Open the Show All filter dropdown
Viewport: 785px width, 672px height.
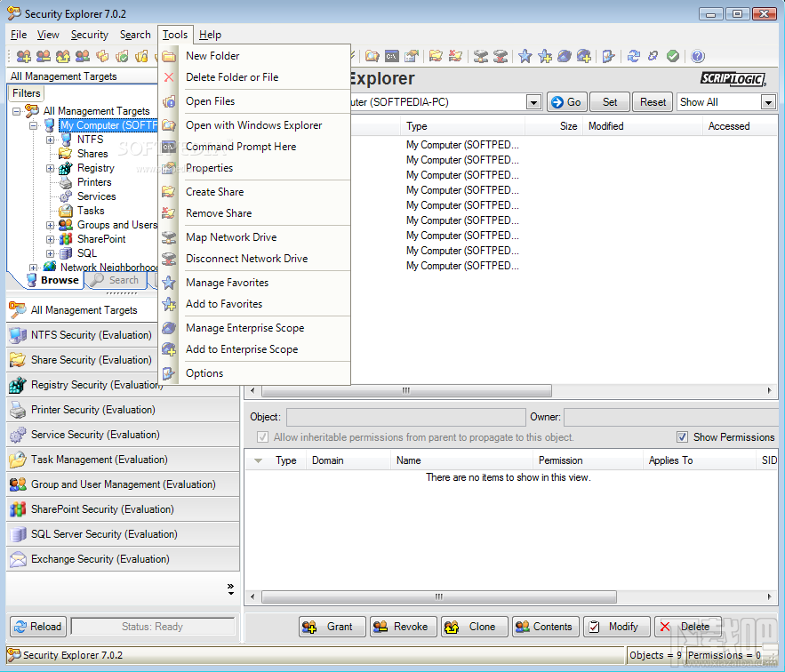[x=768, y=102]
